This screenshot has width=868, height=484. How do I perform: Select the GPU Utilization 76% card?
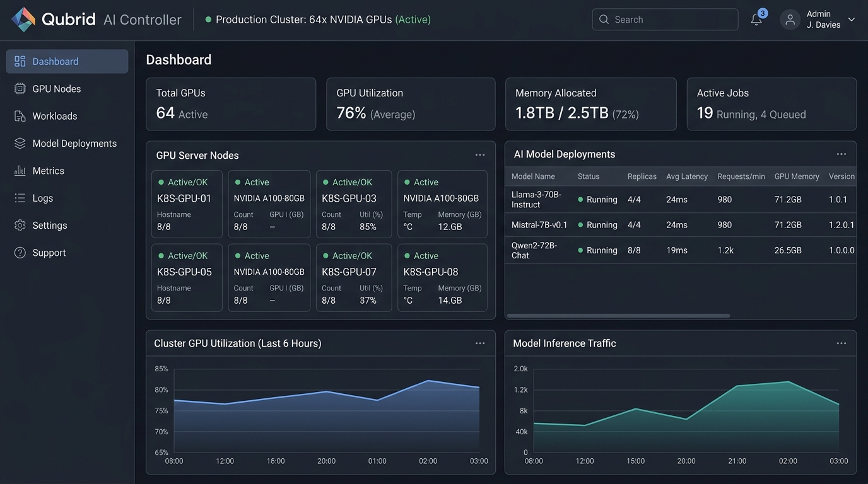[411, 104]
